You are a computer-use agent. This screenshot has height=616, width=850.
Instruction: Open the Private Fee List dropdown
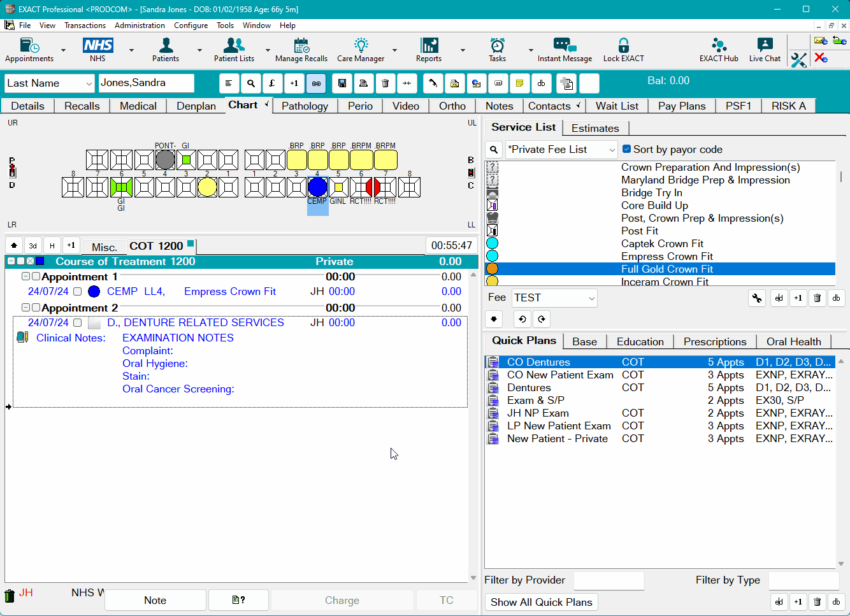click(x=612, y=150)
